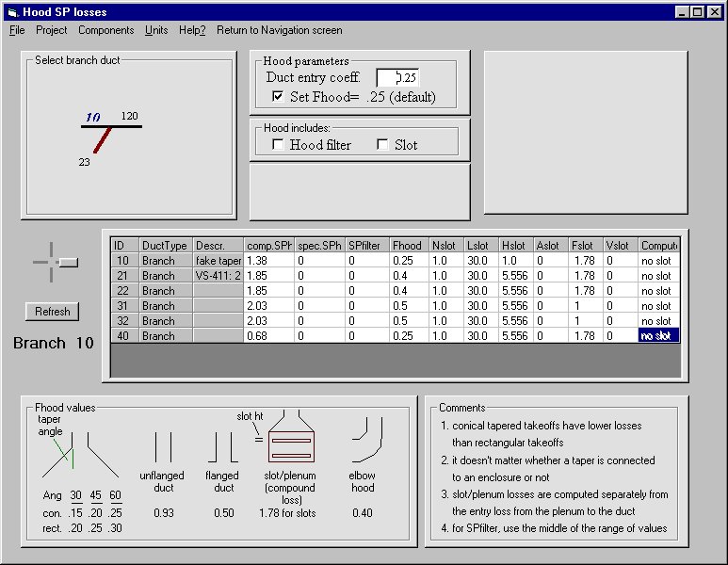Click Return to Navigation screen

279,30
